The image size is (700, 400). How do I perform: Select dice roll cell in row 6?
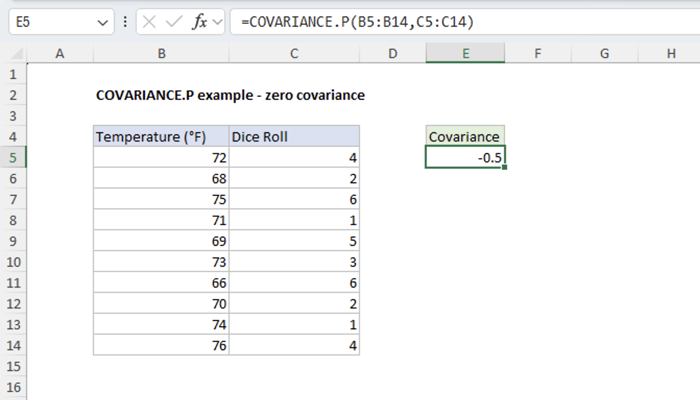click(294, 179)
